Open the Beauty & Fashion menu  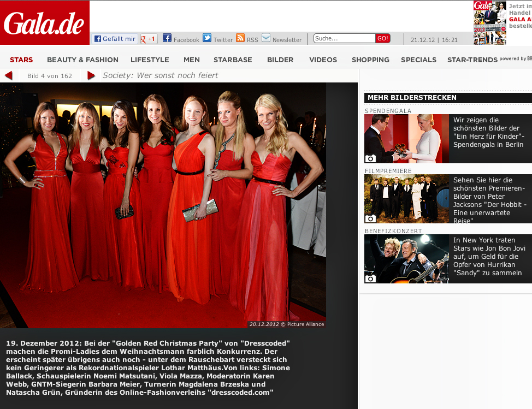point(82,60)
